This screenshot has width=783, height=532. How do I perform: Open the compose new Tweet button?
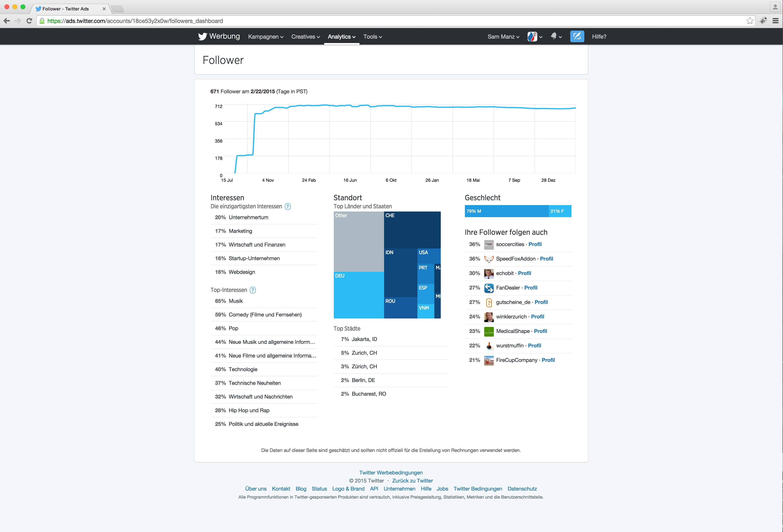pos(577,36)
